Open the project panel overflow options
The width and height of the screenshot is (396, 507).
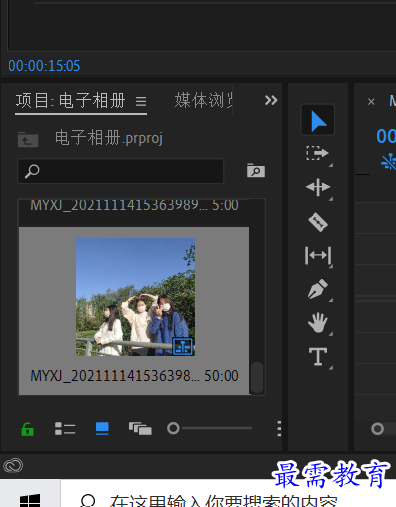tap(279, 429)
